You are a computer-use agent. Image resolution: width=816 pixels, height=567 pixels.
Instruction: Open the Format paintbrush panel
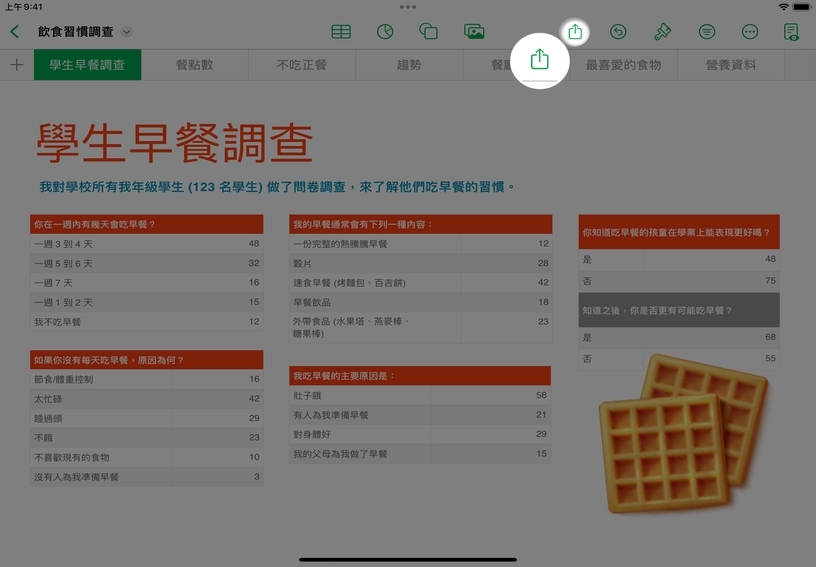(x=662, y=32)
